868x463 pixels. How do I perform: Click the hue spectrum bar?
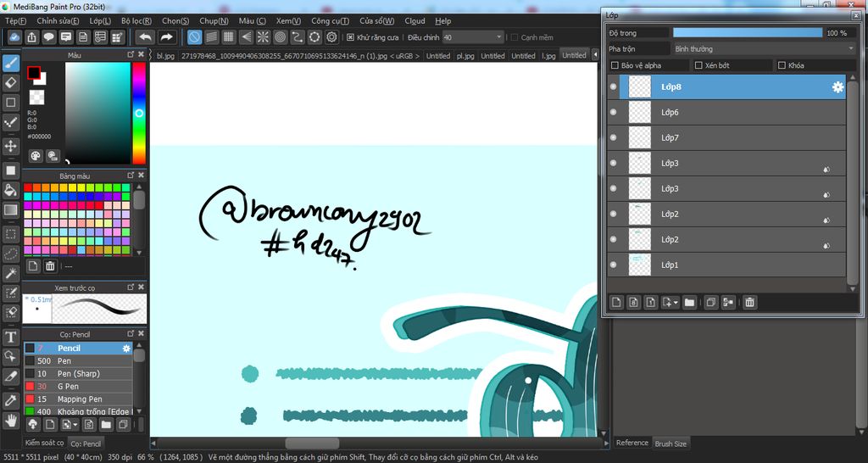pyautogui.click(x=139, y=113)
